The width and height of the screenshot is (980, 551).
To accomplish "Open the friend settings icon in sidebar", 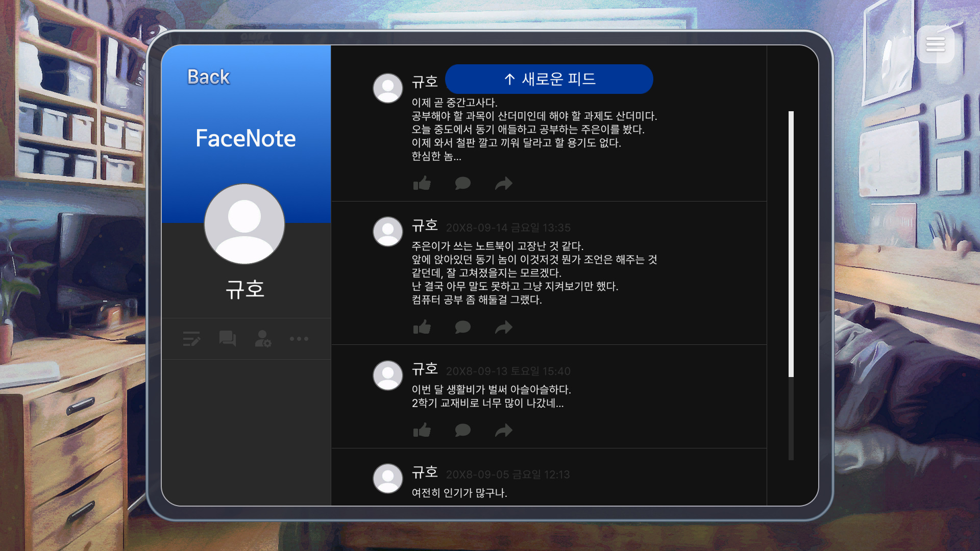I will 263,339.
